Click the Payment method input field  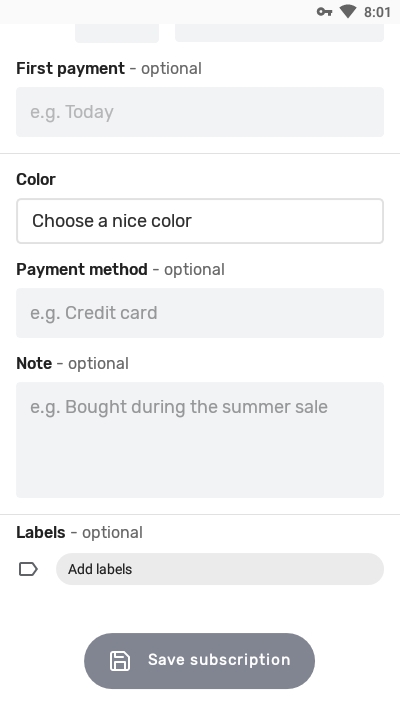[200, 313]
